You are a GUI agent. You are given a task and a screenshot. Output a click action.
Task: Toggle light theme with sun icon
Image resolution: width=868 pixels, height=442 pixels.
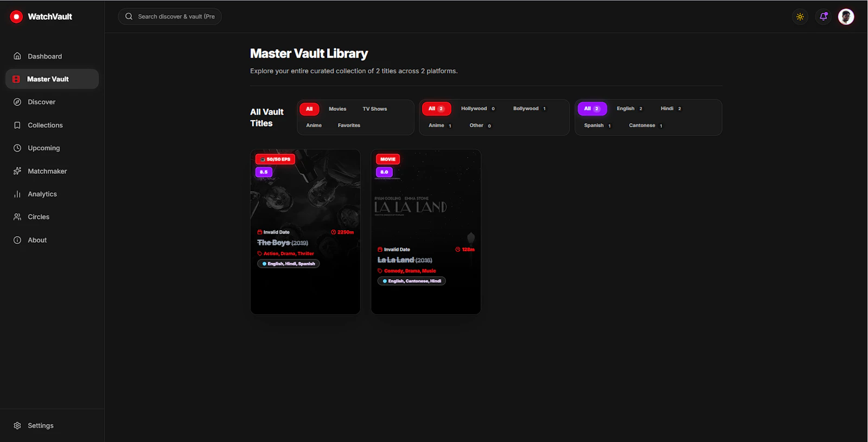[x=800, y=17]
